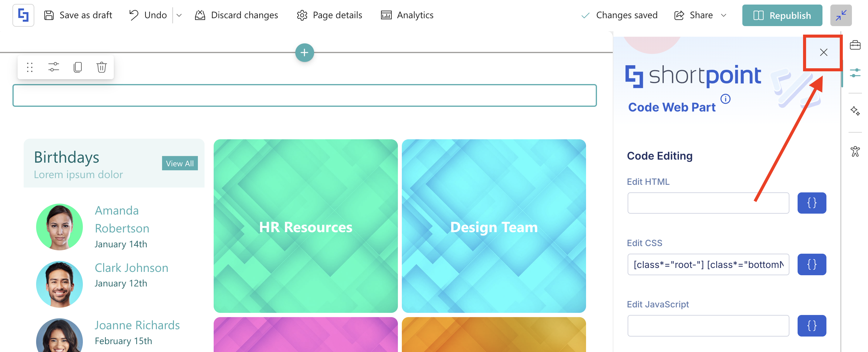
Task: Open Edit CSS code editor braces button
Action: pyautogui.click(x=811, y=264)
